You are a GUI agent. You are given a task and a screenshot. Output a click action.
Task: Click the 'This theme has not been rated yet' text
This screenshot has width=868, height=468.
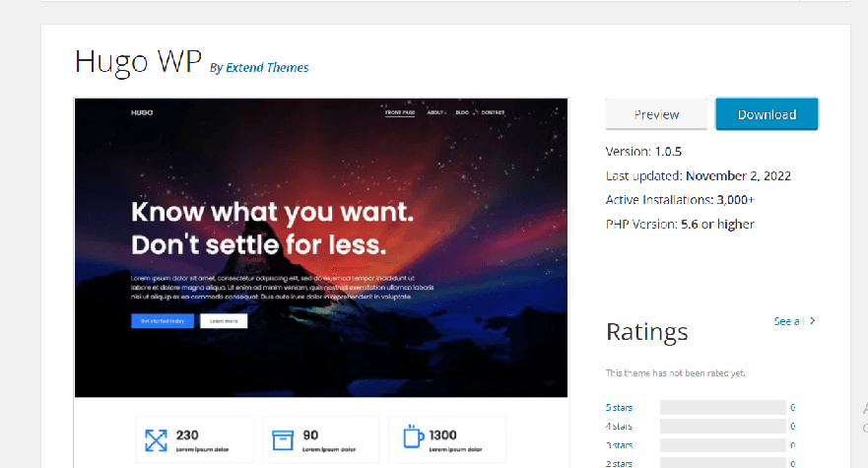(675, 373)
